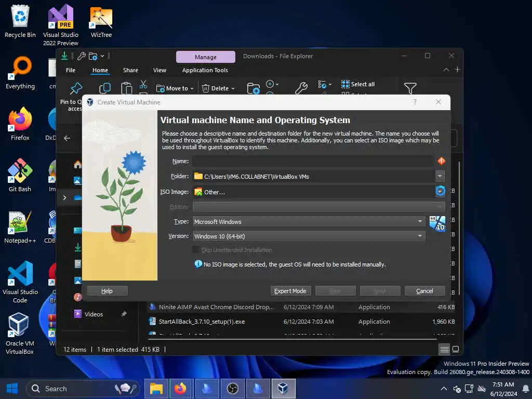Screen dimensions: 532x399
Task: Open File Explorer from taskbar
Action: click(156, 389)
